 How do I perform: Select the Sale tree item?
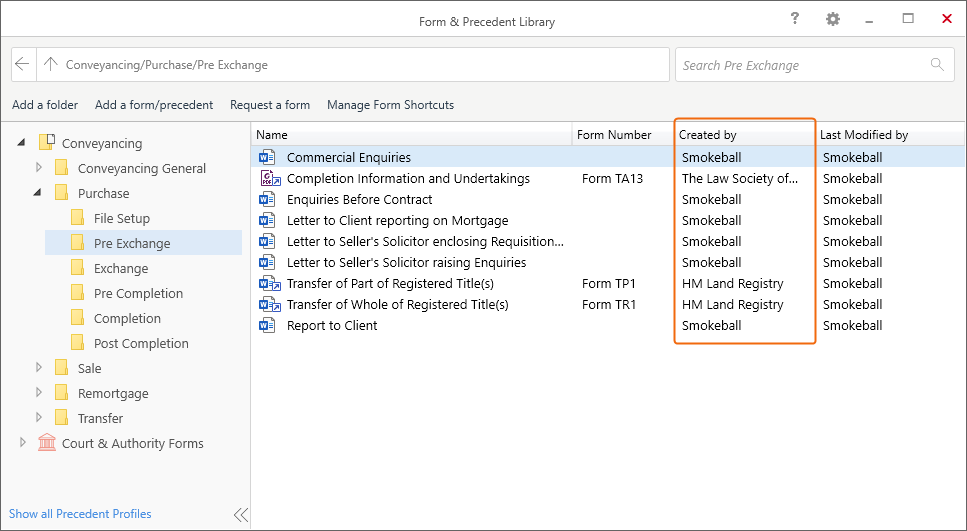89,368
